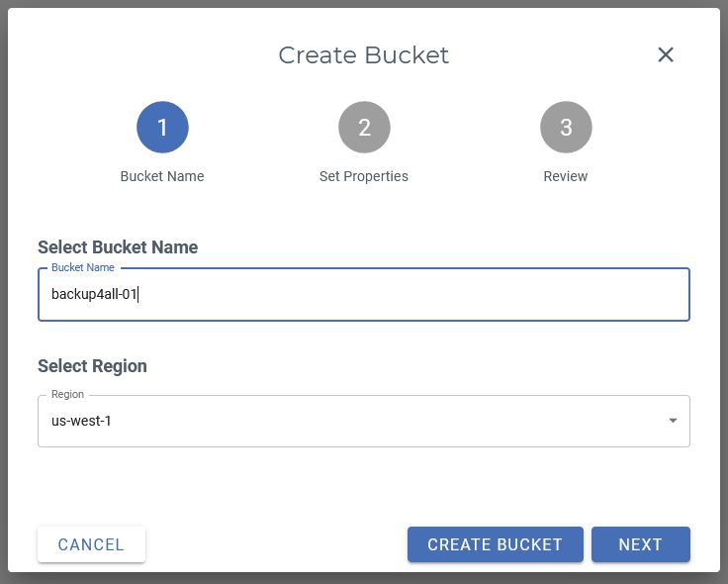Focus the Bucket Name text field
Viewport: 728px width, 584px height.
tap(396, 294)
